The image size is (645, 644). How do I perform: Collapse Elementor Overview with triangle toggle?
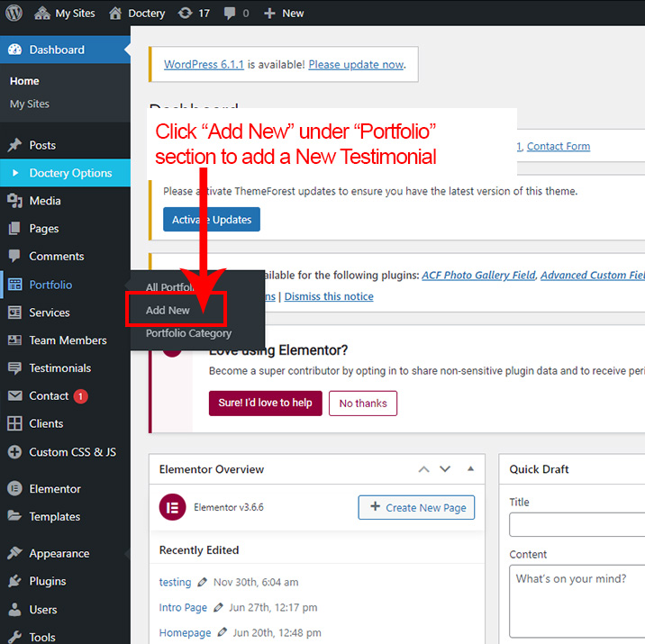point(469,469)
